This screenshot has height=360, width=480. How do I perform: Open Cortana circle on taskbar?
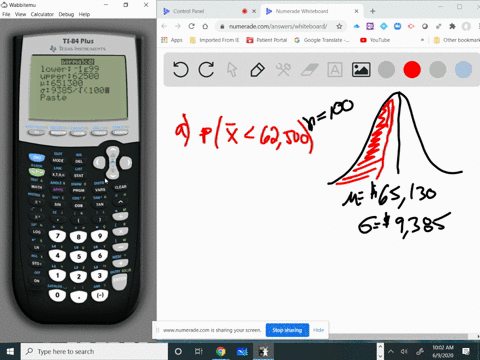tap(178, 351)
